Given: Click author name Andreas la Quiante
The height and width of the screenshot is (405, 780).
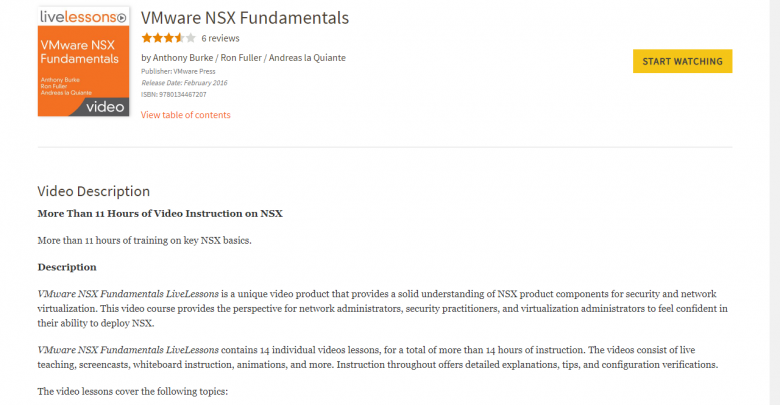Looking at the screenshot, I should pos(307,58).
